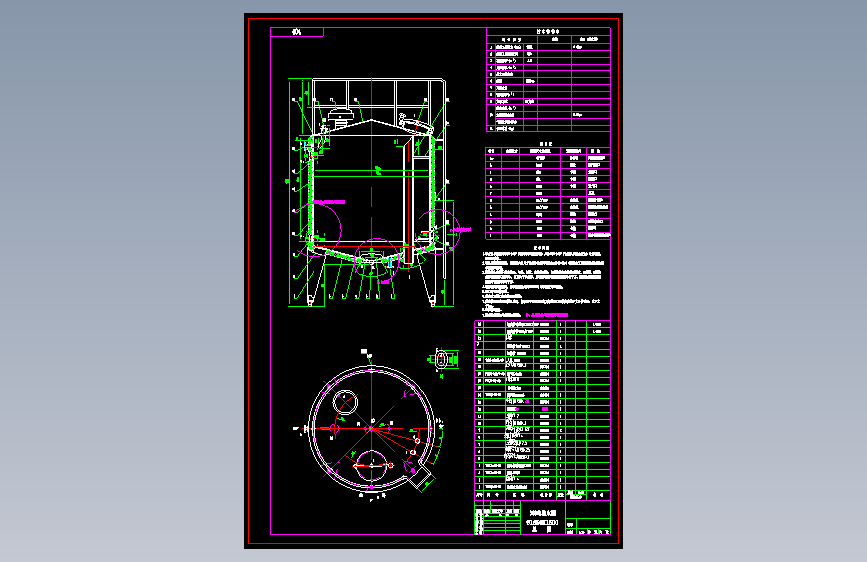
Task: Click the design data table at top right
Action: [548, 80]
